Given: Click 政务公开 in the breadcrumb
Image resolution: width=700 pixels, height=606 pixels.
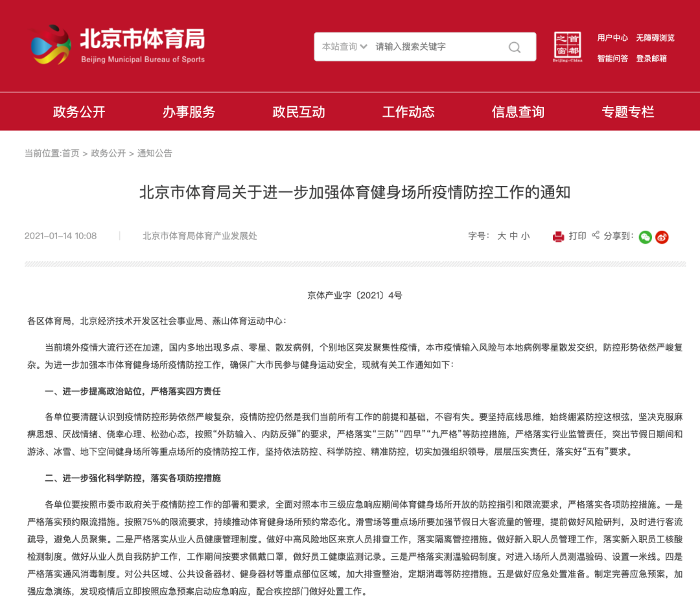Looking at the screenshot, I should [x=108, y=153].
